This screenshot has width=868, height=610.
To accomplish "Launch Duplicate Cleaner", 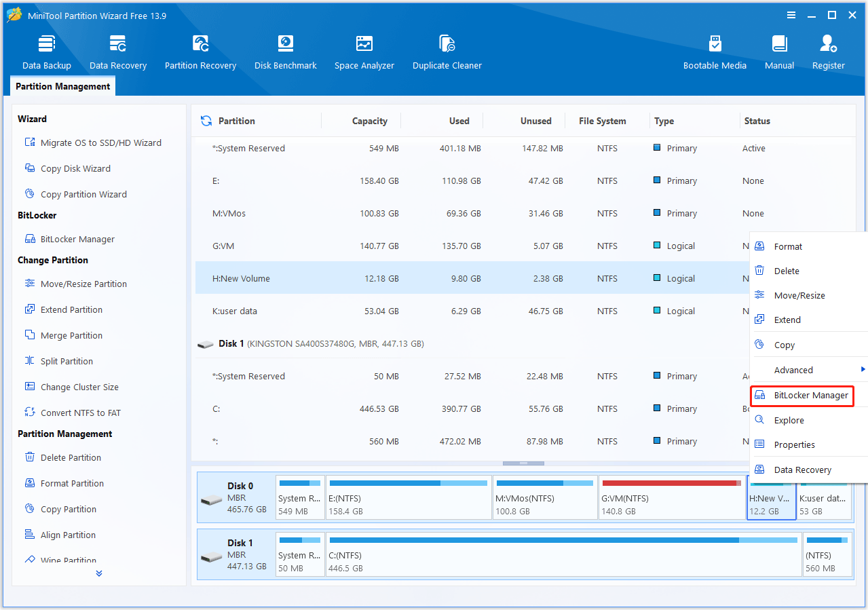I will [447, 53].
